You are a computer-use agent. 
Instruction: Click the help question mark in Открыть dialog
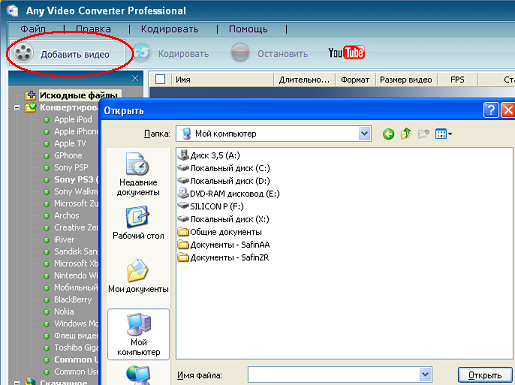[x=491, y=110]
